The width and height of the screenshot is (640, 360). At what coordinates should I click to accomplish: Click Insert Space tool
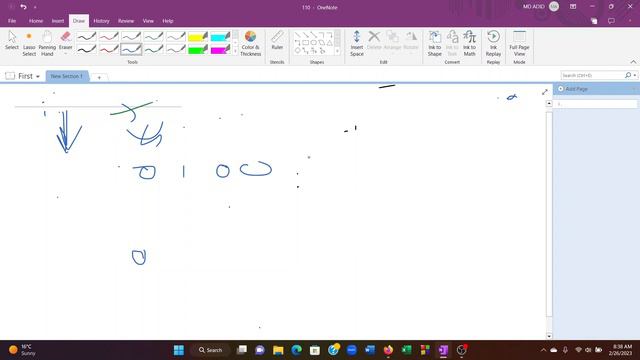click(356, 43)
